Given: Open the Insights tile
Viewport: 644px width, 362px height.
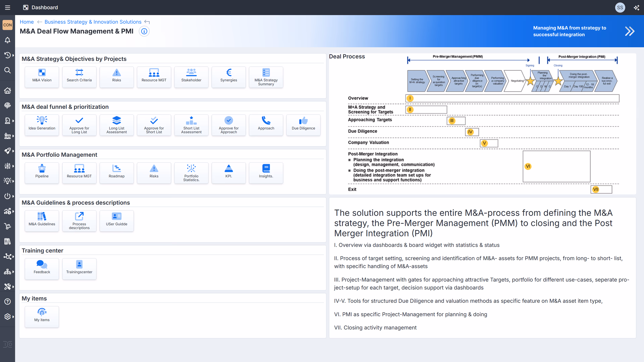Looking at the screenshot, I should pos(266,173).
